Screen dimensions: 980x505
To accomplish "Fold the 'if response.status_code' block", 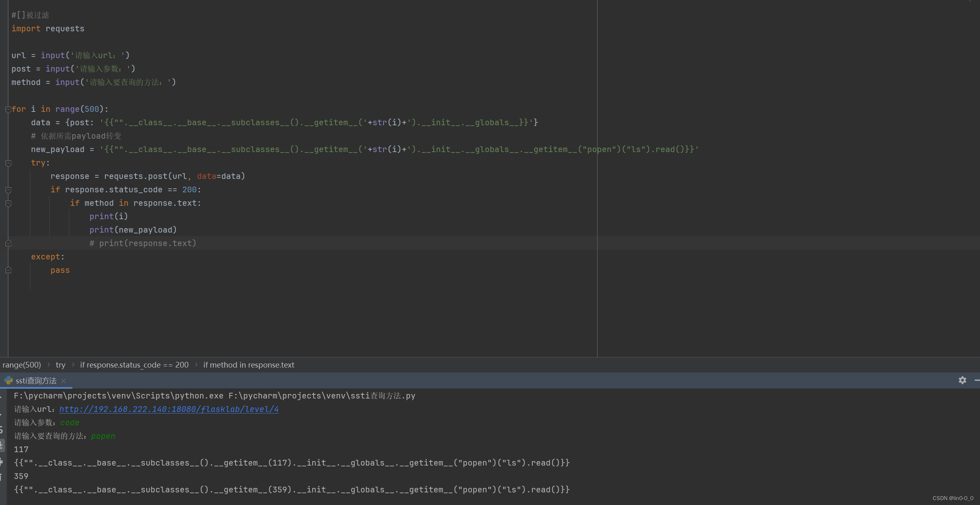I will click(x=8, y=190).
